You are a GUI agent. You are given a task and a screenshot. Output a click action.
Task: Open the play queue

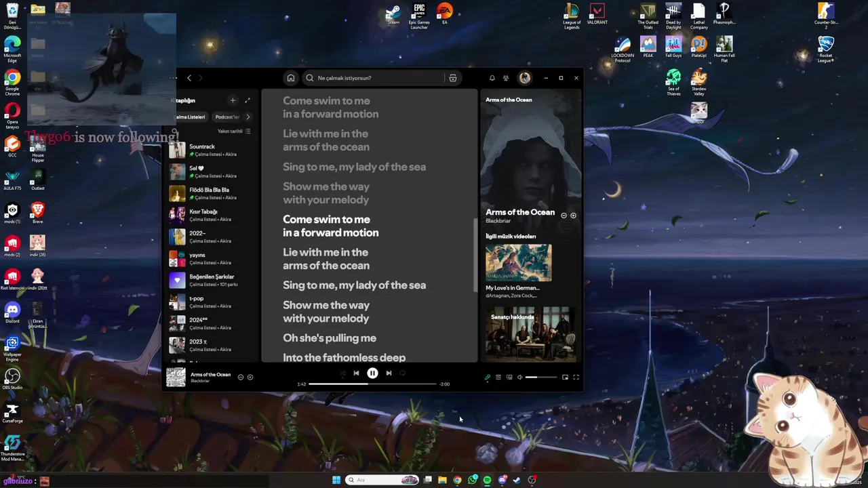pos(498,377)
